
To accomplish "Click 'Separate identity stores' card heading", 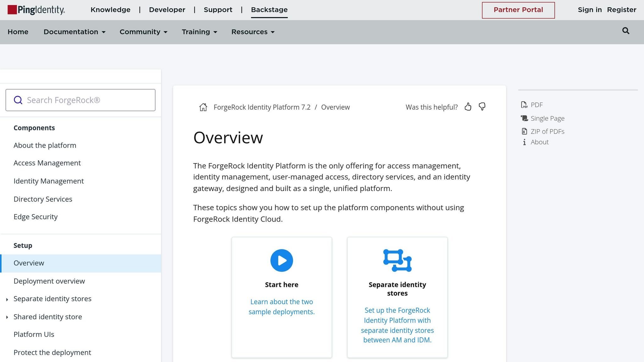I will pyautogui.click(x=397, y=289).
